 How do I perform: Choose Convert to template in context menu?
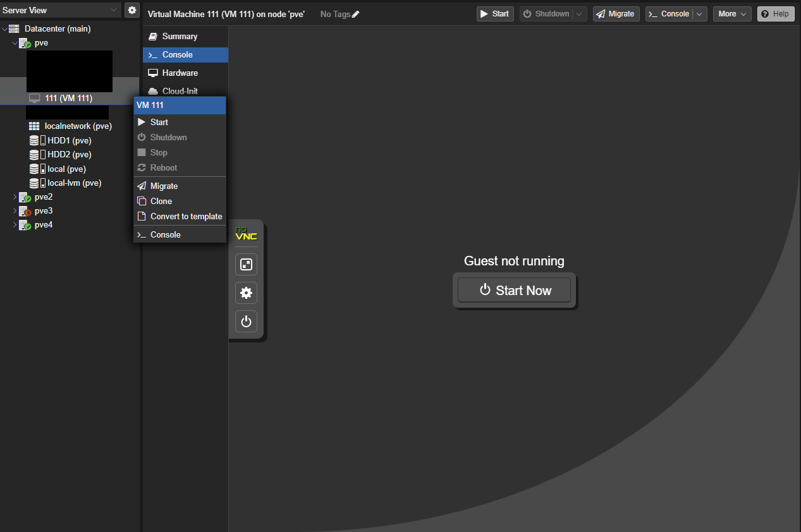coord(186,216)
